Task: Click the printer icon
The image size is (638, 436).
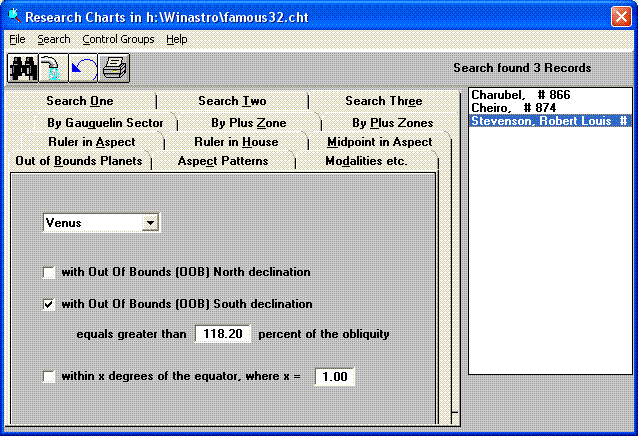Action: (x=112, y=68)
